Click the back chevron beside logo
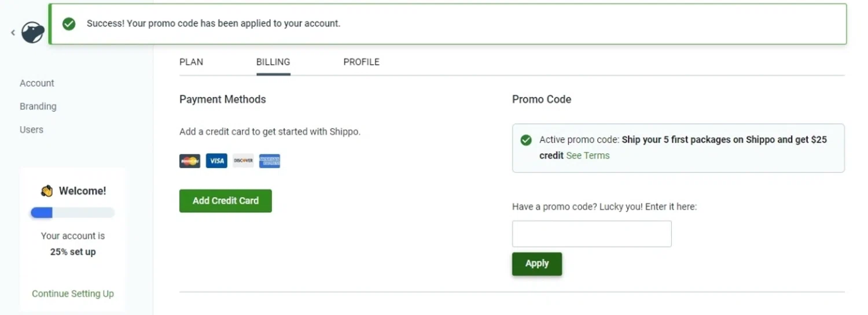 coord(13,33)
